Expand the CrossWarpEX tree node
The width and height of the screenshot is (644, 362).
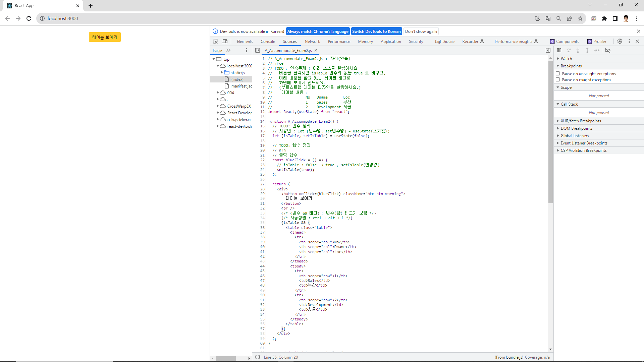tap(218, 106)
